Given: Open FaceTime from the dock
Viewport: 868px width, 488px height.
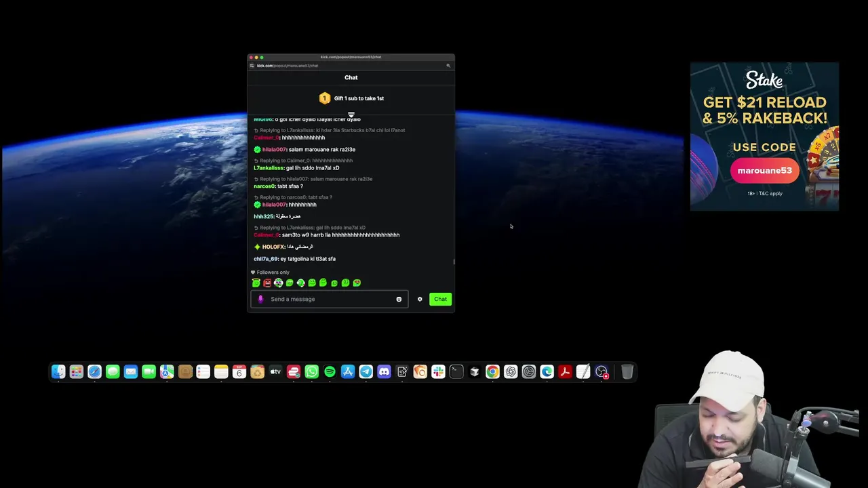Looking at the screenshot, I should pyautogui.click(x=149, y=371).
